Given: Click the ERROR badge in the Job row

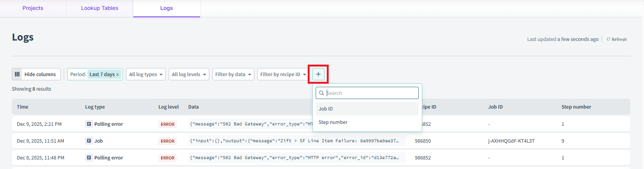Looking at the screenshot, I should pyautogui.click(x=168, y=141).
